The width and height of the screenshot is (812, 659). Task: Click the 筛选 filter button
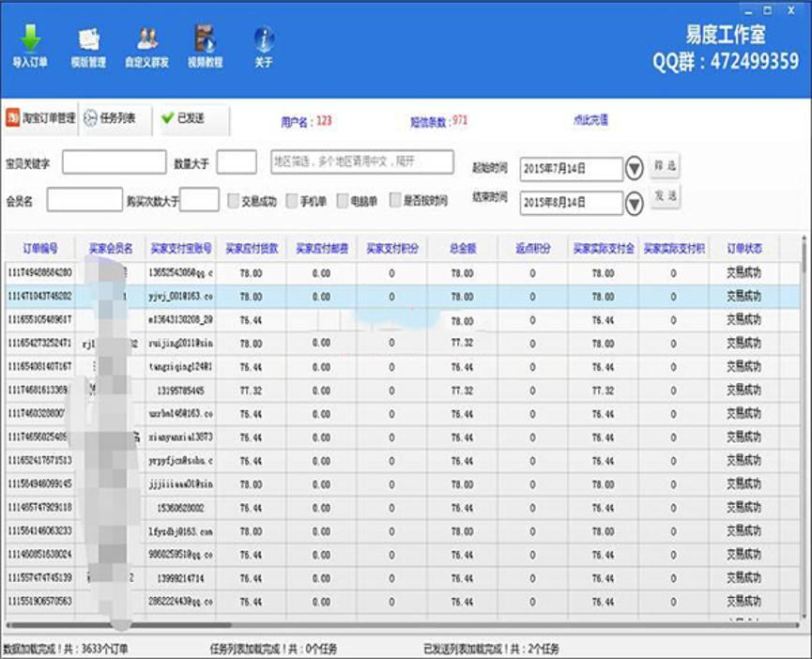666,166
